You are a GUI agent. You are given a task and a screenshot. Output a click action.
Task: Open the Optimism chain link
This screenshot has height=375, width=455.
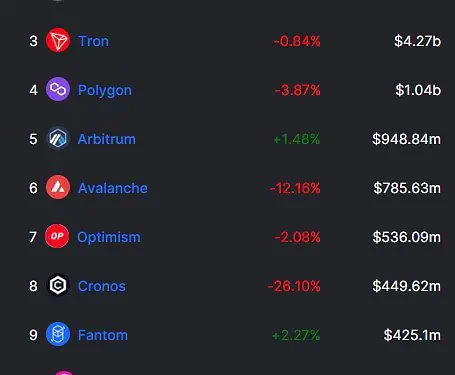pos(109,238)
